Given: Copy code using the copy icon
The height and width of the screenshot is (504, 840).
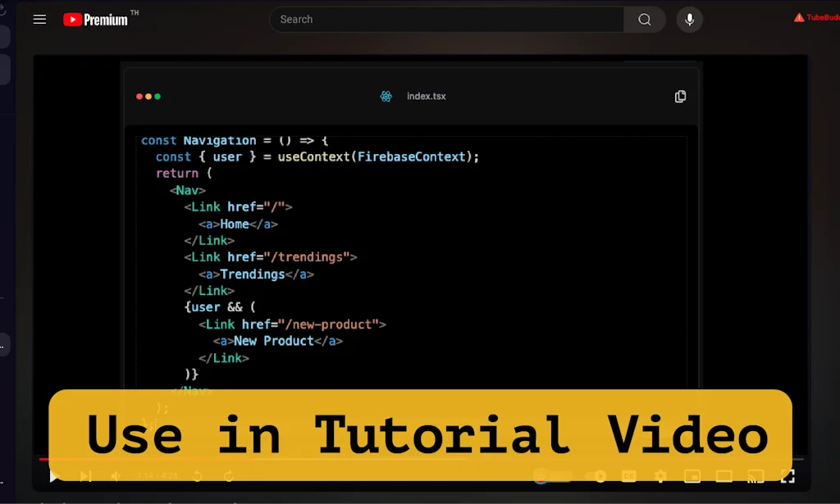Looking at the screenshot, I should coord(680,96).
